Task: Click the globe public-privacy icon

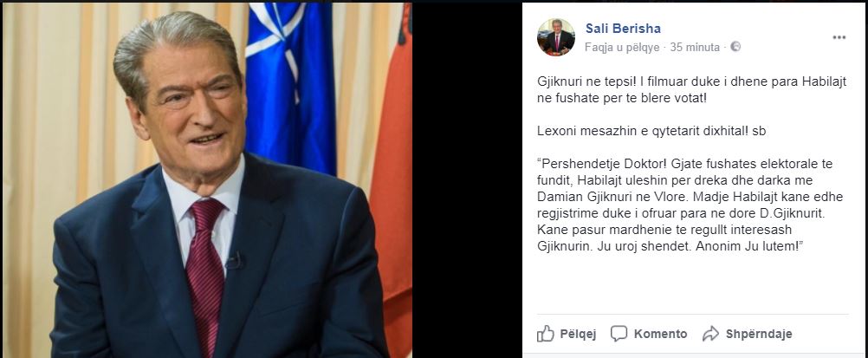Action: (735, 47)
